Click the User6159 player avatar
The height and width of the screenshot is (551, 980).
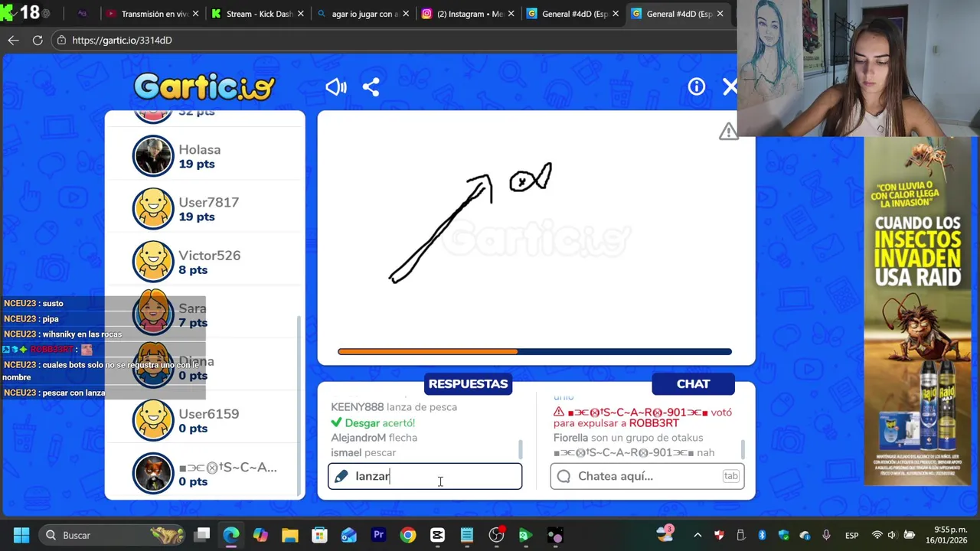point(153,420)
